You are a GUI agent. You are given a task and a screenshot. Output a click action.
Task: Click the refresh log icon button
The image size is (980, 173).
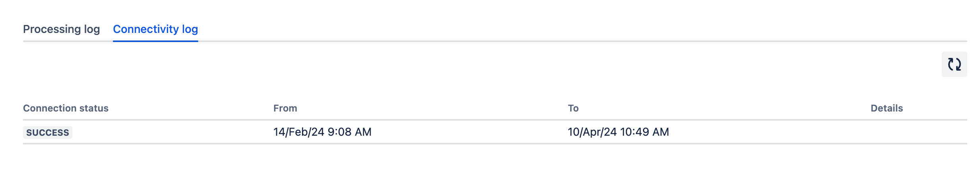[x=954, y=64]
